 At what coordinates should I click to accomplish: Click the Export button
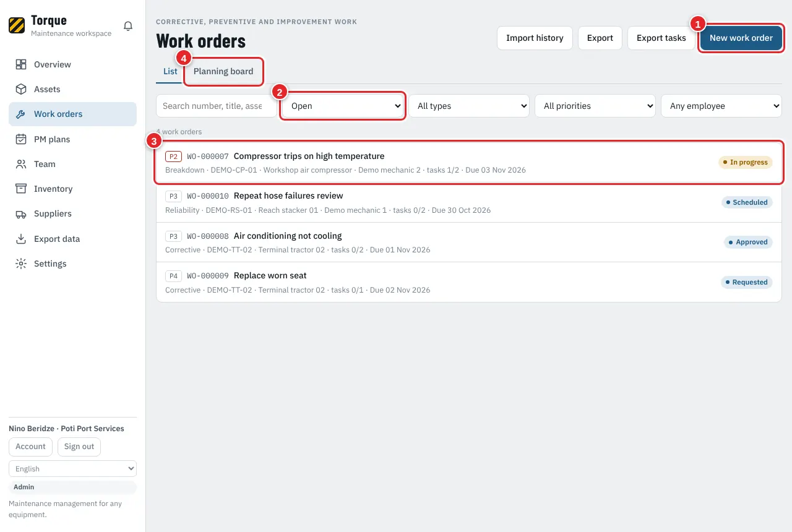point(600,38)
